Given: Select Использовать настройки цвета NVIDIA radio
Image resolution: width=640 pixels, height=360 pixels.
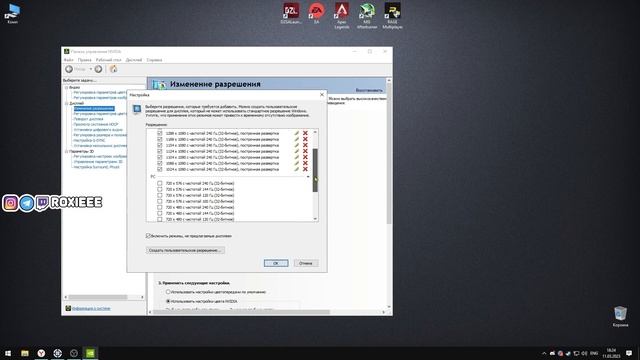Looking at the screenshot, I should click(x=168, y=301).
